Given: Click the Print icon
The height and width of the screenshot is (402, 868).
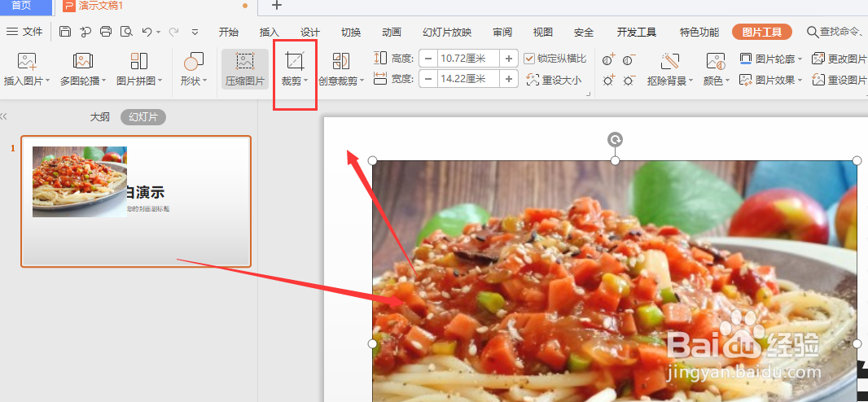Looking at the screenshot, I should point(106,32).
